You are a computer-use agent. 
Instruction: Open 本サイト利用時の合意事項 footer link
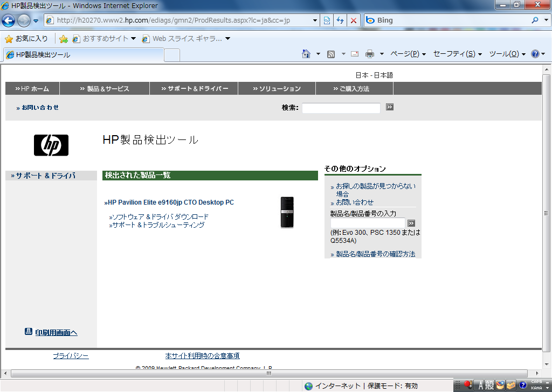(203, 356)
